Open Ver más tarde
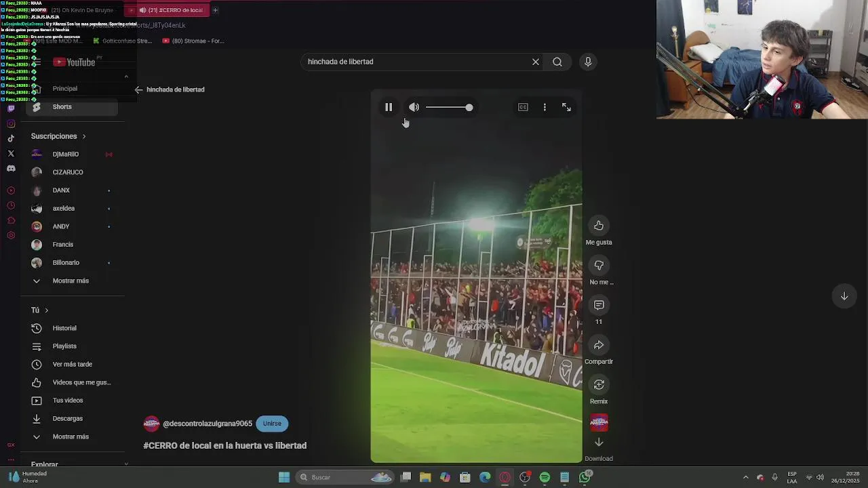This screenshot has width=868, height=488. click(x=72, y=365)
